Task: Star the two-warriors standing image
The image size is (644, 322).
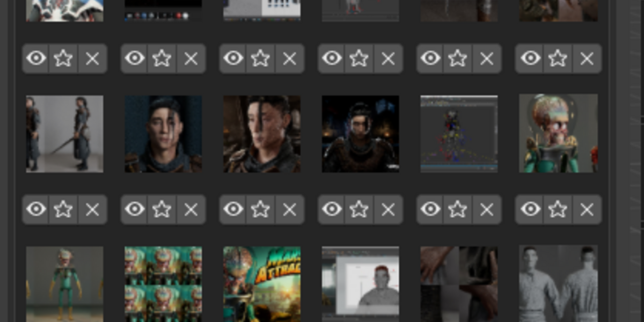Action: pos(63,58)
